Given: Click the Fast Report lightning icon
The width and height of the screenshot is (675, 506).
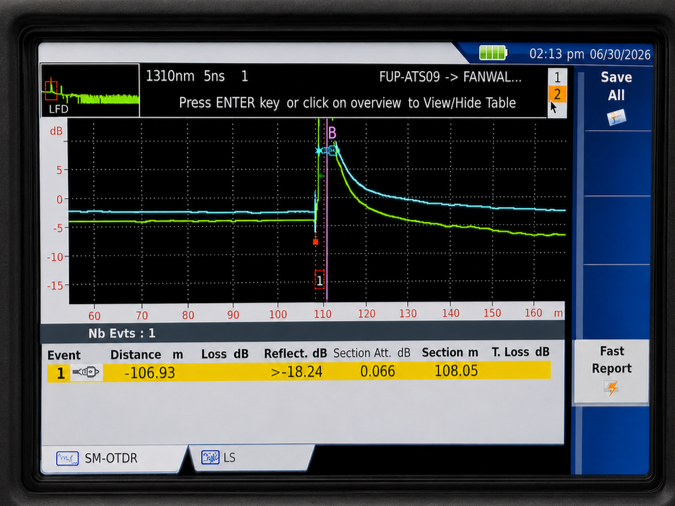Looking at the screenshot, I should pyautogui.click(x=611, y=388).
